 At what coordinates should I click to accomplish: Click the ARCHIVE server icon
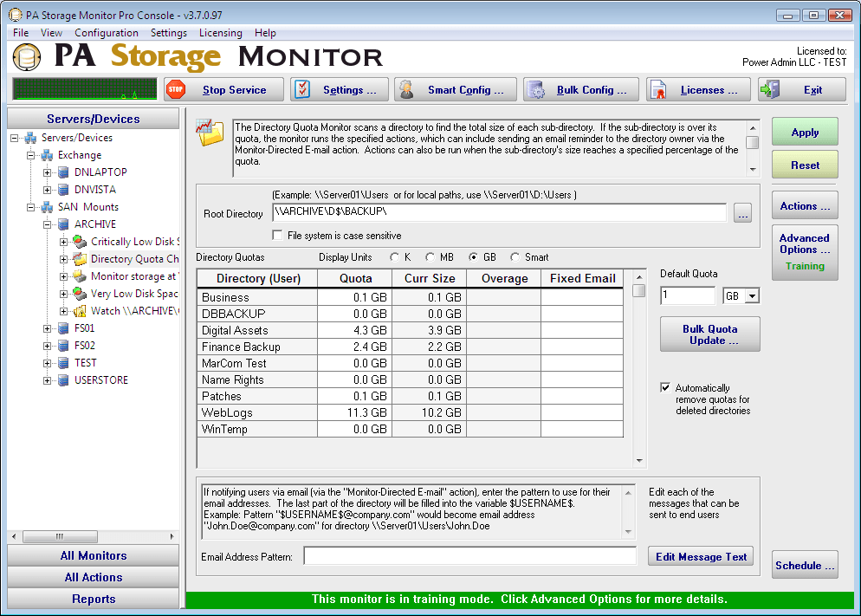coord(64,224)
